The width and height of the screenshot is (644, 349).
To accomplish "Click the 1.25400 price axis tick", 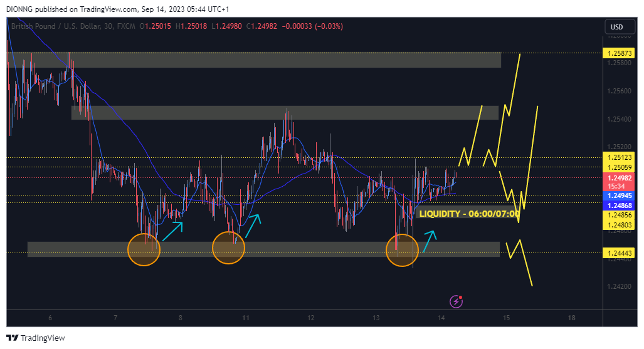I will pyautogui.click(x=619, y=119).
